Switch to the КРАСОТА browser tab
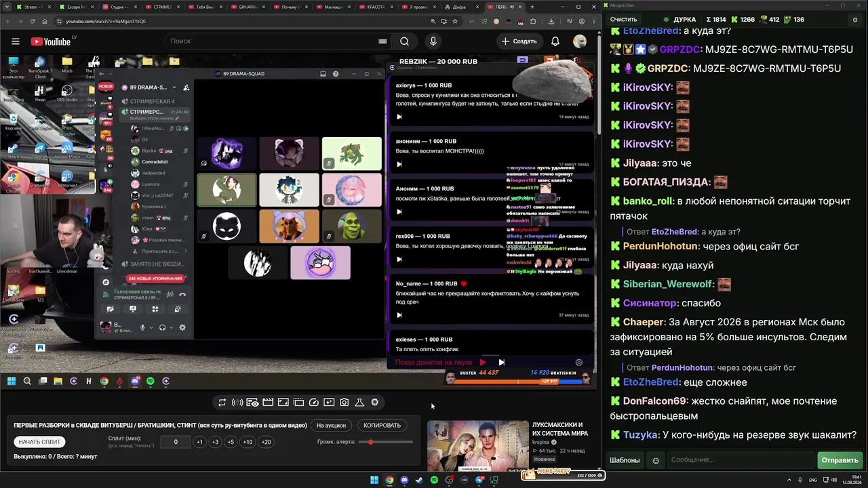Image resolution: width=868 pixels, height=488 pixels. pos(376,7)
